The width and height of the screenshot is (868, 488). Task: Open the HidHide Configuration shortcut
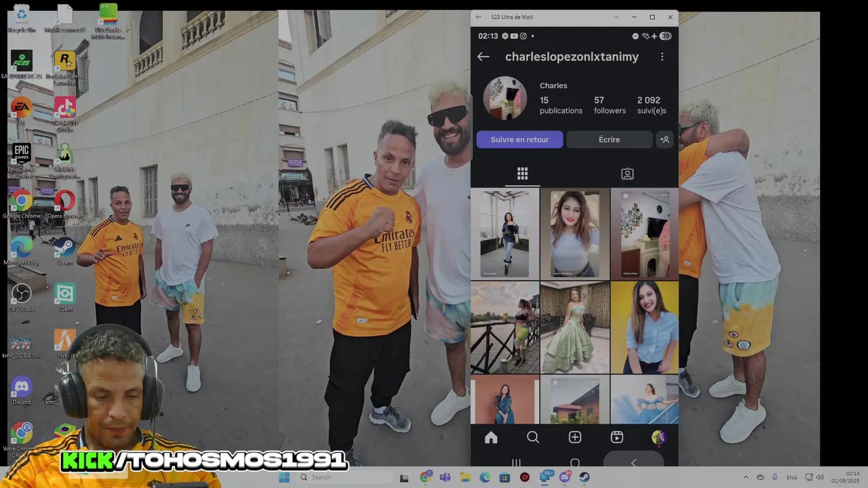coord(64,160)
